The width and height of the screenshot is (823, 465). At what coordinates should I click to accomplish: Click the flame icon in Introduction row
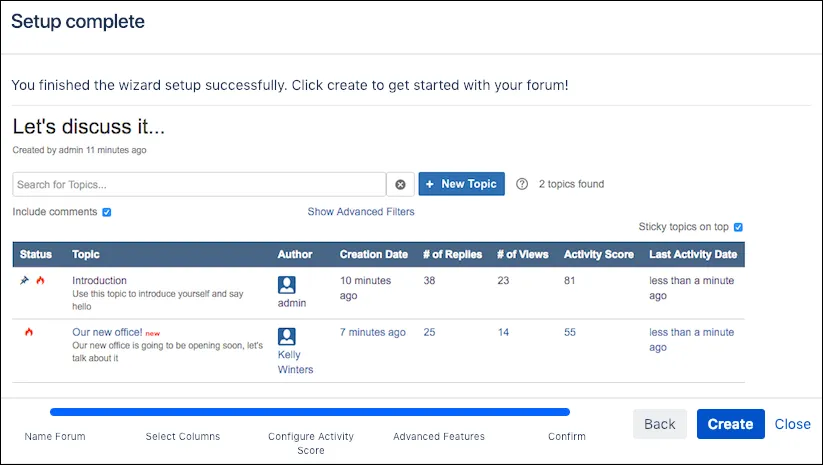coord(40,280)
